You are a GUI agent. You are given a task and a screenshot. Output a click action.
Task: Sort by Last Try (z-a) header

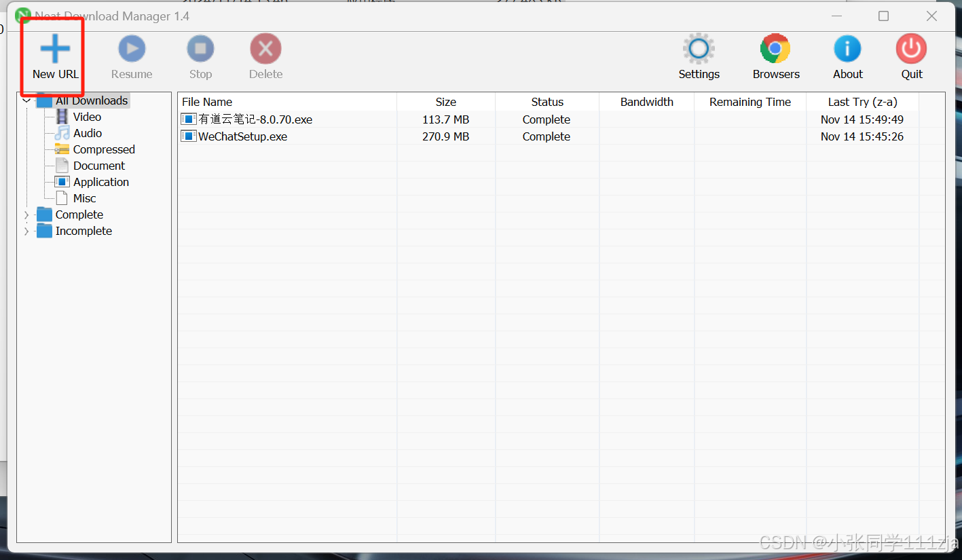pos(862,102)
